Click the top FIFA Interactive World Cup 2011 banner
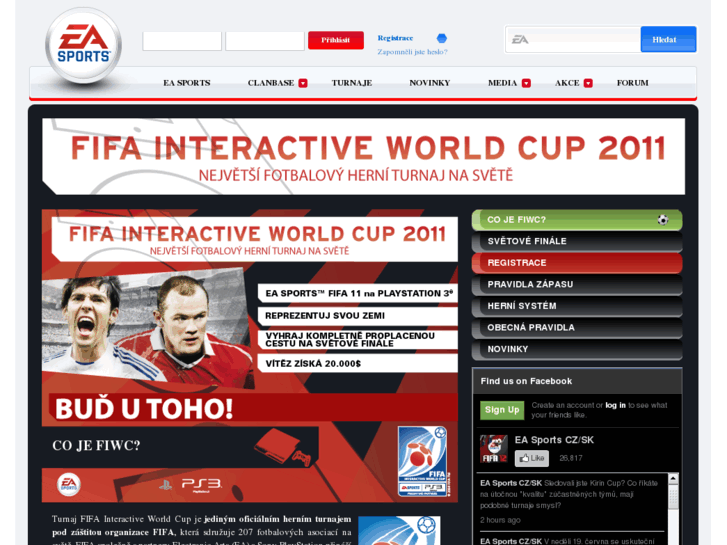Image resolution: width=727 pixels, height=545 pixels. point(364,156)
